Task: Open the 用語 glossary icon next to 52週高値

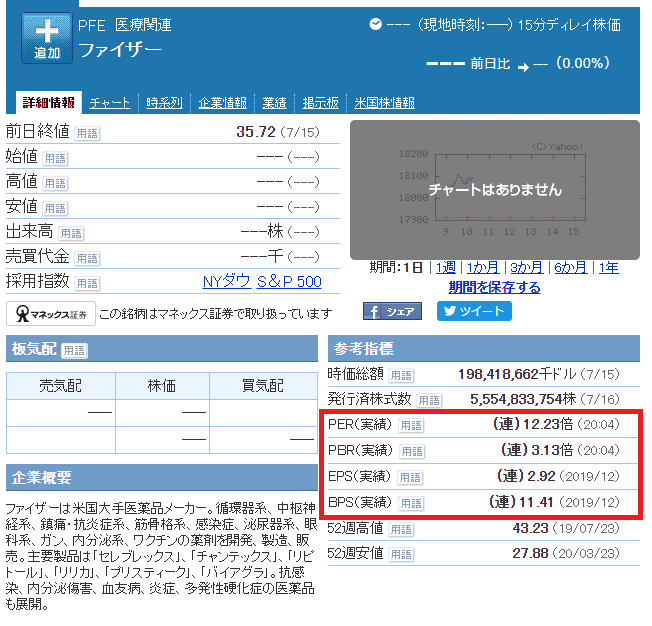Action: click(401, 530)
